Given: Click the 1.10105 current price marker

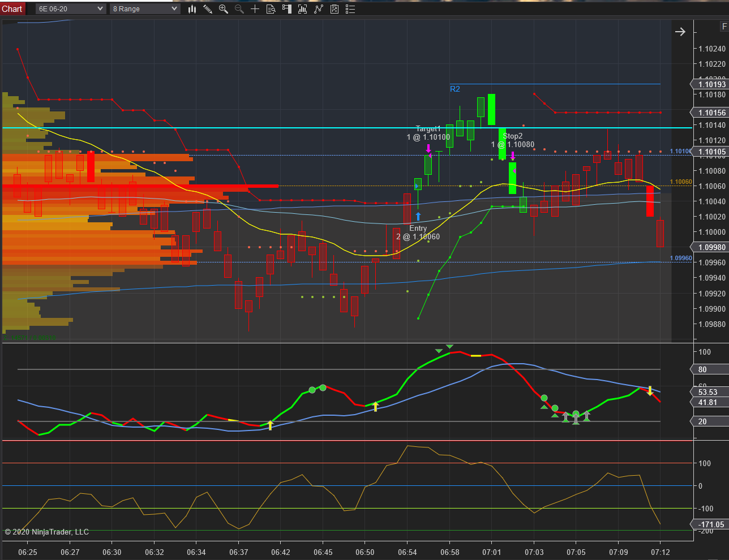Looking at the screenshot, I should pos(711,152).
